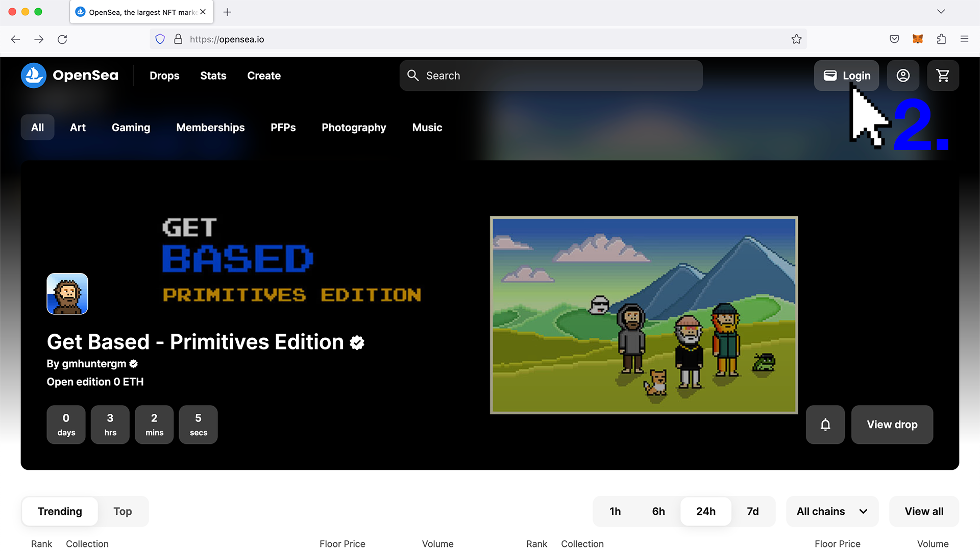Click the 'Open edition 0 ETH' text
Screen dimensions: 980x551
pos(95,382)
